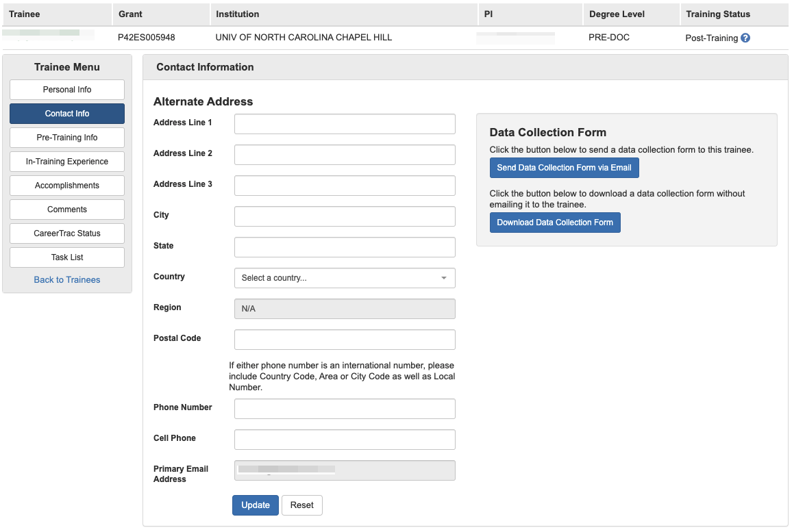Screen dimensions: 792x532
Task: Click the Cell Phone input field
Action: pos(345,440)
